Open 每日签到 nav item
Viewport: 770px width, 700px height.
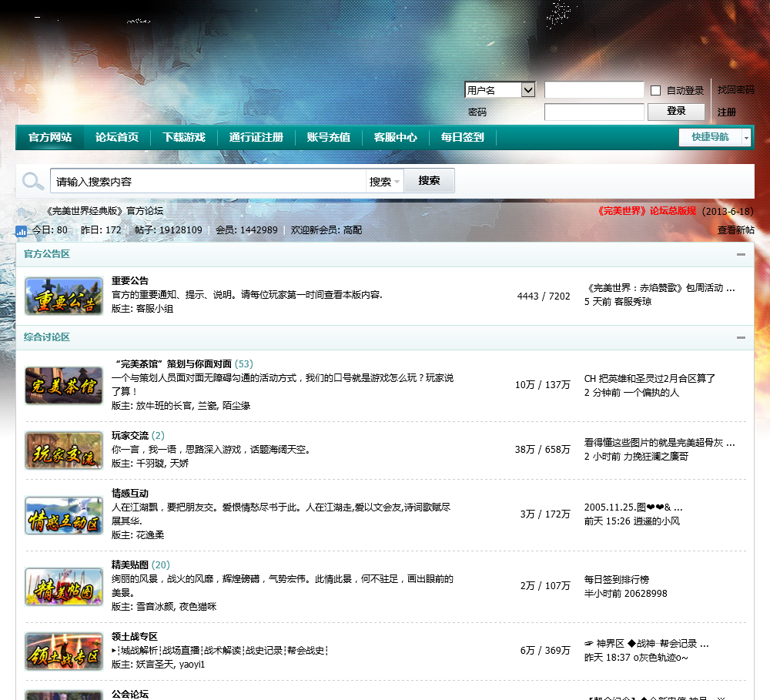coord(462,138)
